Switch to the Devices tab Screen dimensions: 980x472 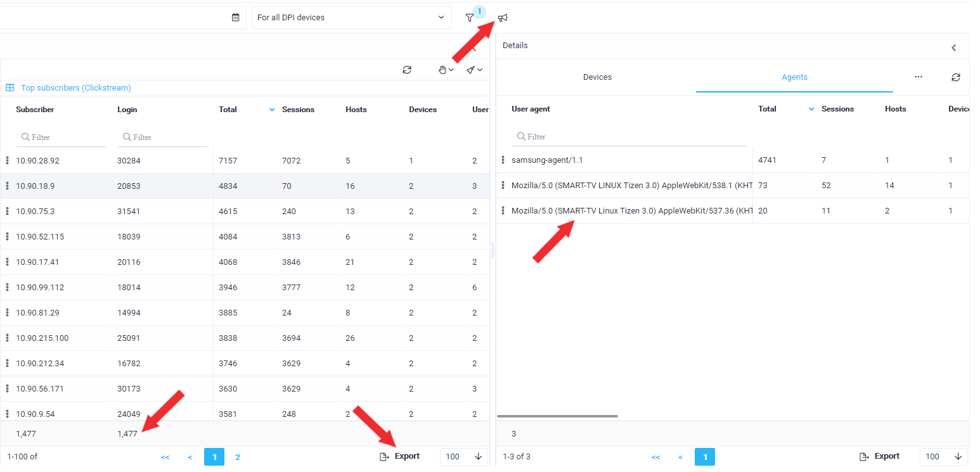(597, 77)
